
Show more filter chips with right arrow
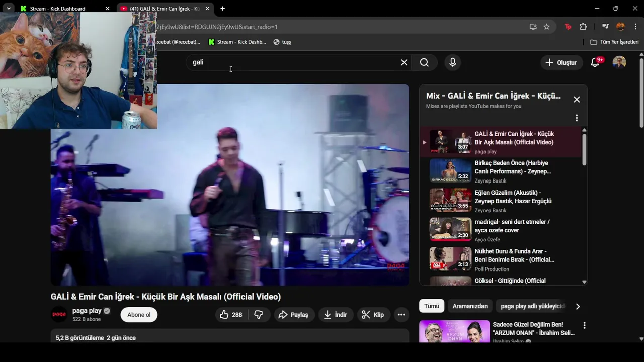point(578,306)
